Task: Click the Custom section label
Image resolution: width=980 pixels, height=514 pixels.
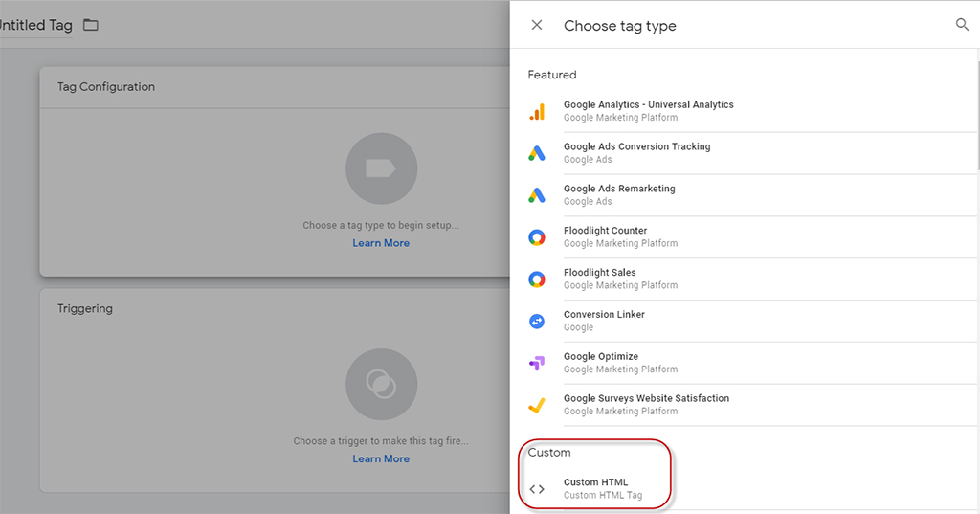Action: (549, 452)
